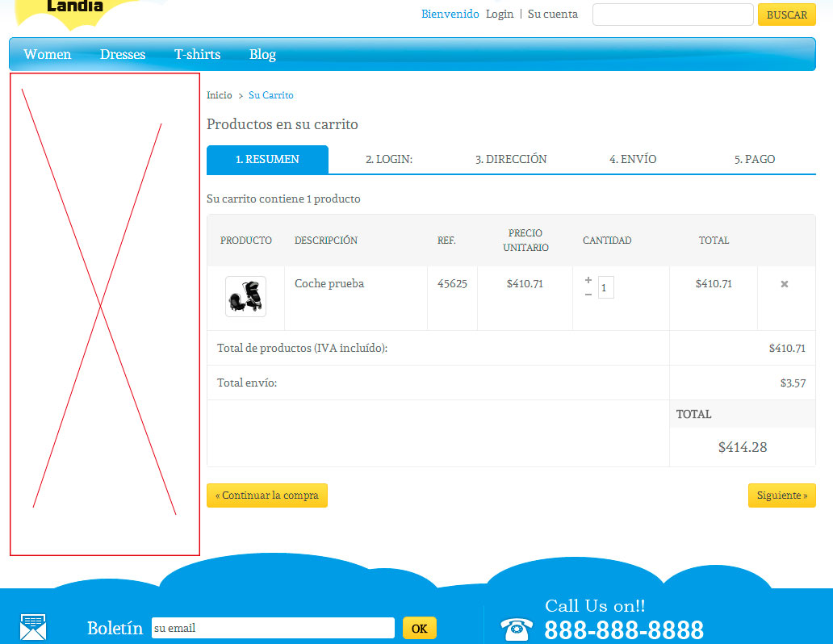
Task: Click the Bienvenido greeting text
Action: click(450, 15)
